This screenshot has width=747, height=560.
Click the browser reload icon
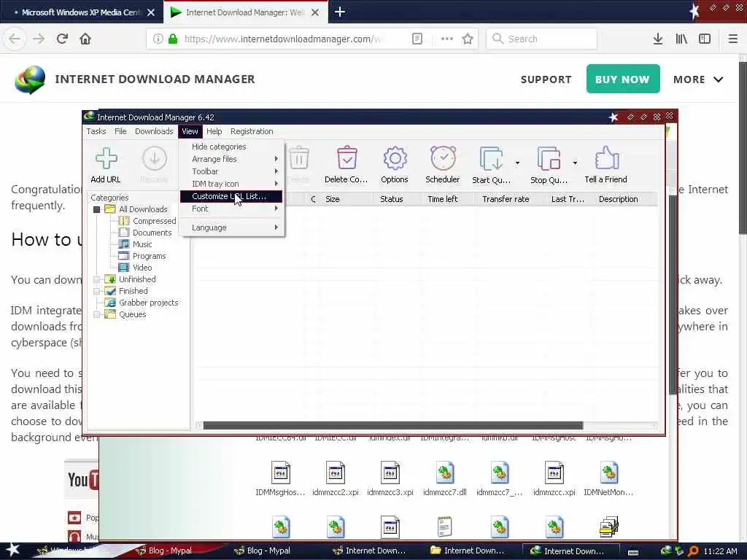pos(62,39)
